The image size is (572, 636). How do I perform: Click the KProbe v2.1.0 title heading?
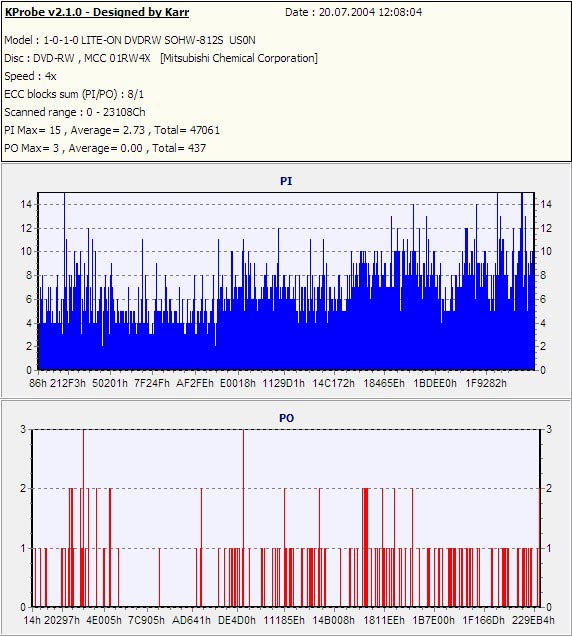97,12
